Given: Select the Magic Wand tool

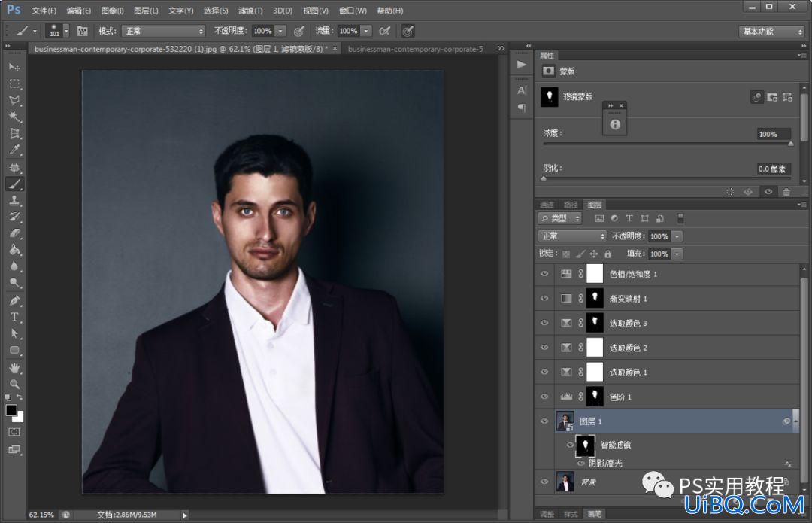Looking at the screenshot, I should [14, 117].
